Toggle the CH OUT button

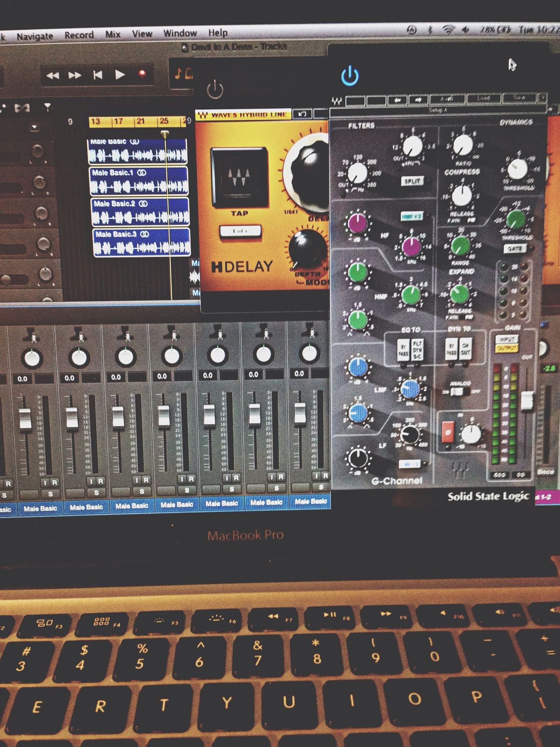point(465,349)
